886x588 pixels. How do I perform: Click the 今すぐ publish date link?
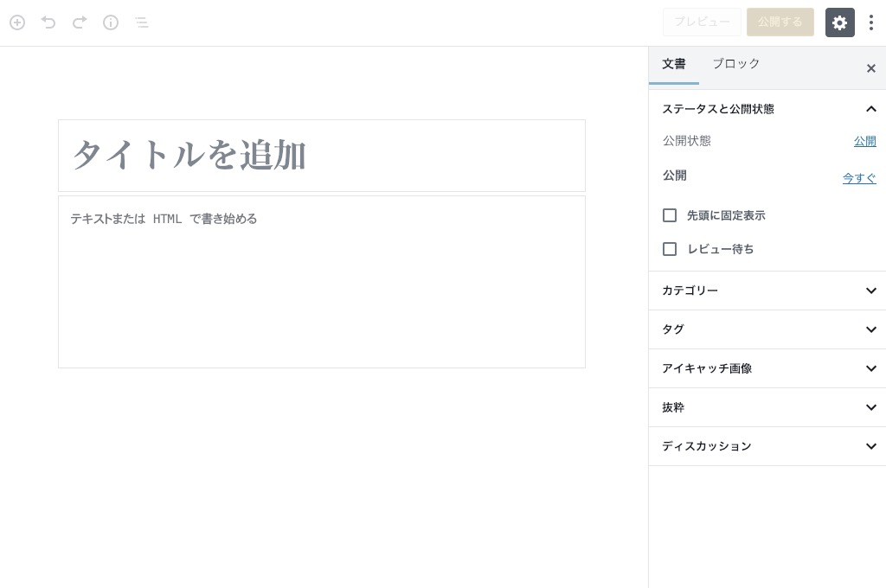tap(859, 178)
